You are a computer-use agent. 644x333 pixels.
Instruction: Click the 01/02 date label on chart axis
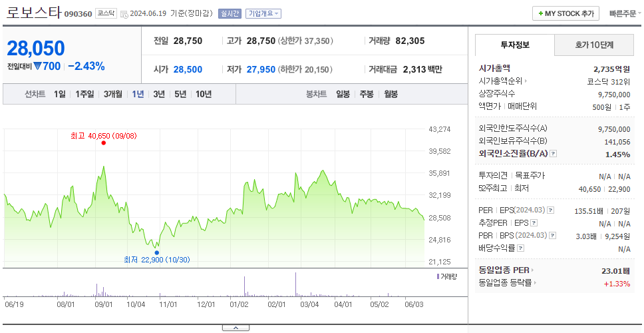point(239,304)
